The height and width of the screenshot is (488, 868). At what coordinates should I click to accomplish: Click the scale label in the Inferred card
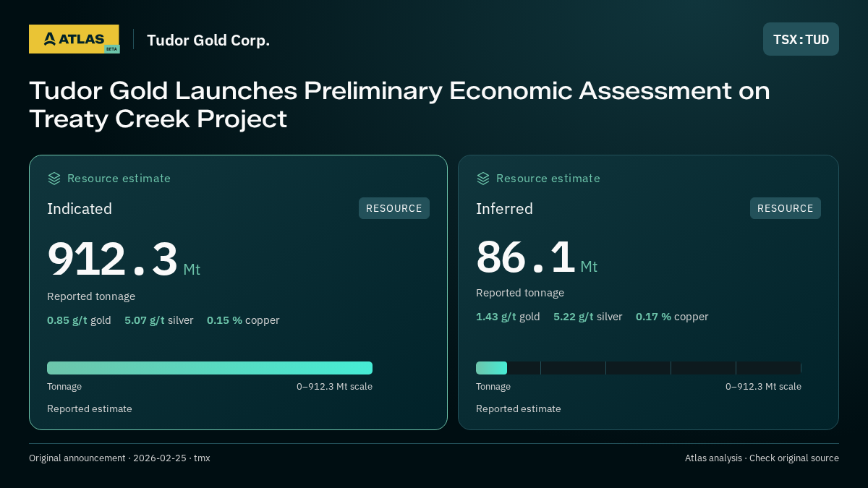763,387
